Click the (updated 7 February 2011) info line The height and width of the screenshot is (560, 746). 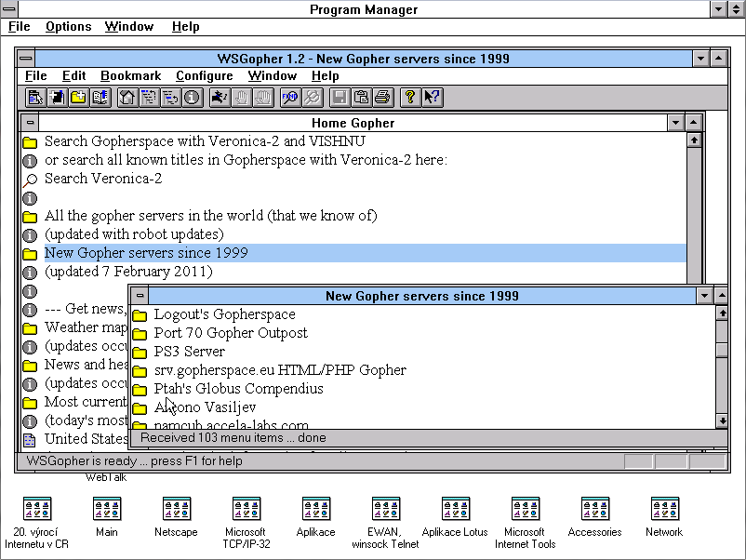coord(128,272)
